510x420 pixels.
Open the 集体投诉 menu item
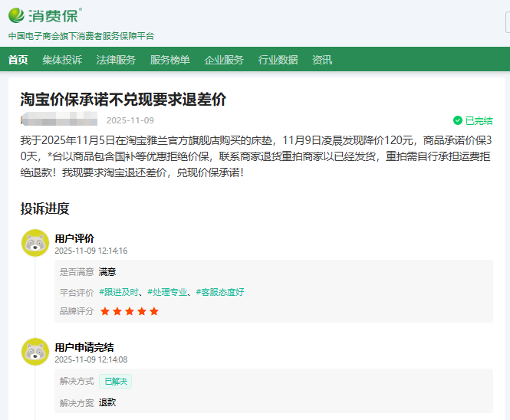pyautogui.click(x=62, y=60)
